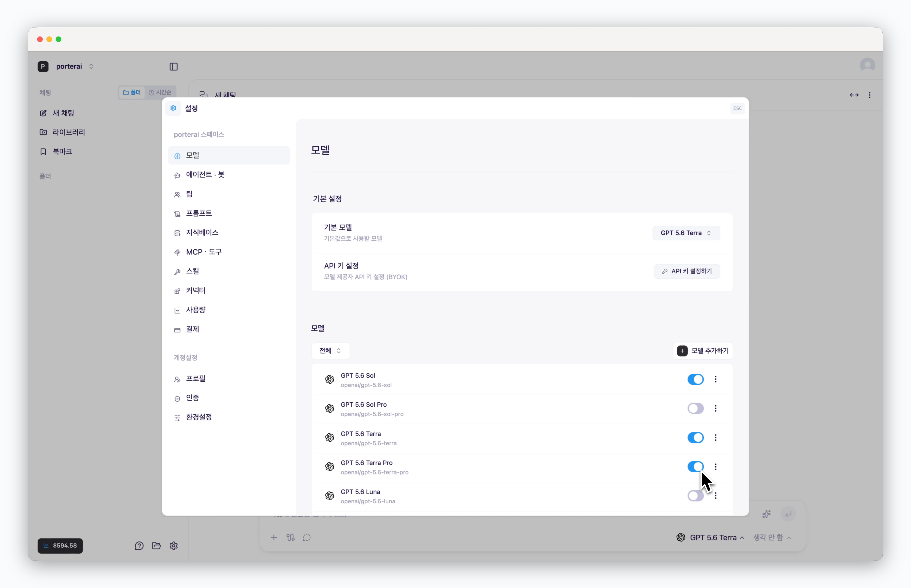Open 환경설정 preferences
911x588 pixels.
point(229,417)
